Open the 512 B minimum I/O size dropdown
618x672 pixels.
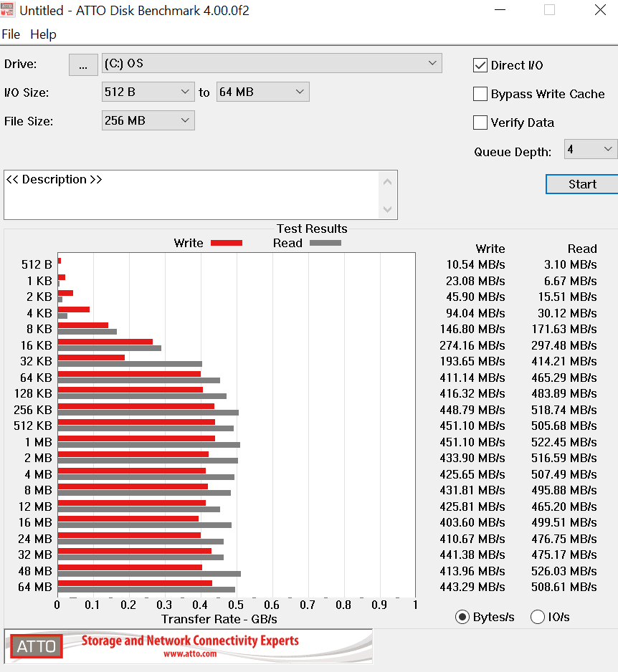click(x=148, y=92)
